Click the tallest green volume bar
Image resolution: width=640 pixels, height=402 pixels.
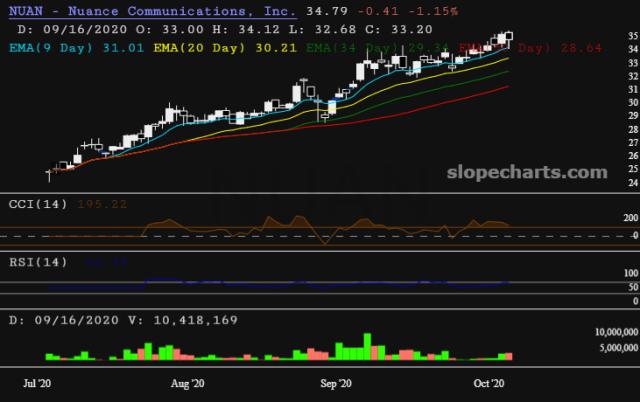(x=367, y=346)
